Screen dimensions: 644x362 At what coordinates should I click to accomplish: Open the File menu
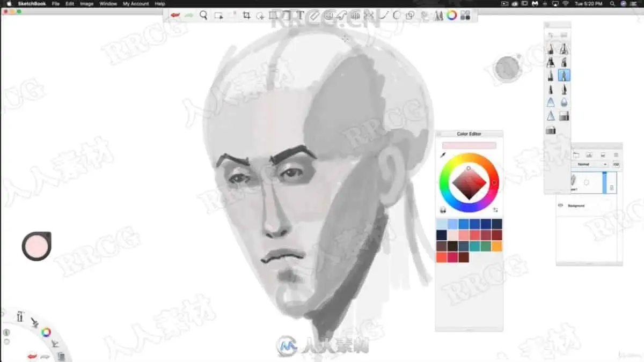click(55, 4)
